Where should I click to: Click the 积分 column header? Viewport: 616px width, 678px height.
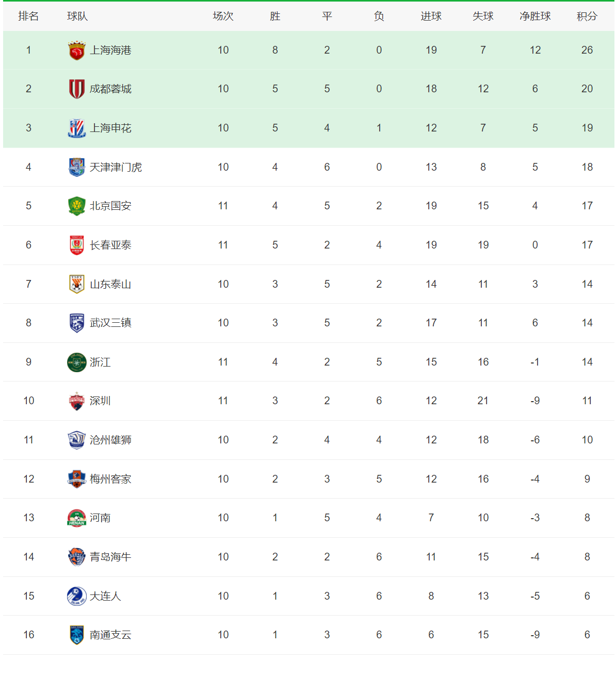click(587, 16)
